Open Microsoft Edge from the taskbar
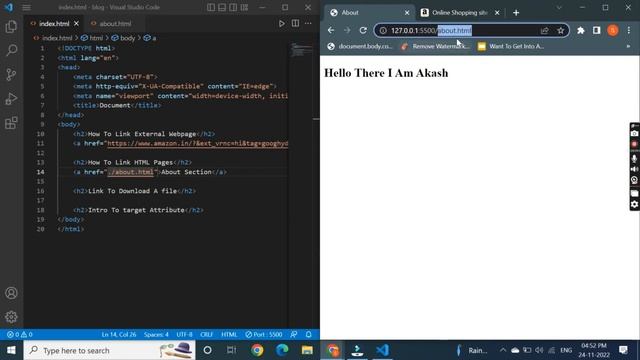 coord(282,350)
